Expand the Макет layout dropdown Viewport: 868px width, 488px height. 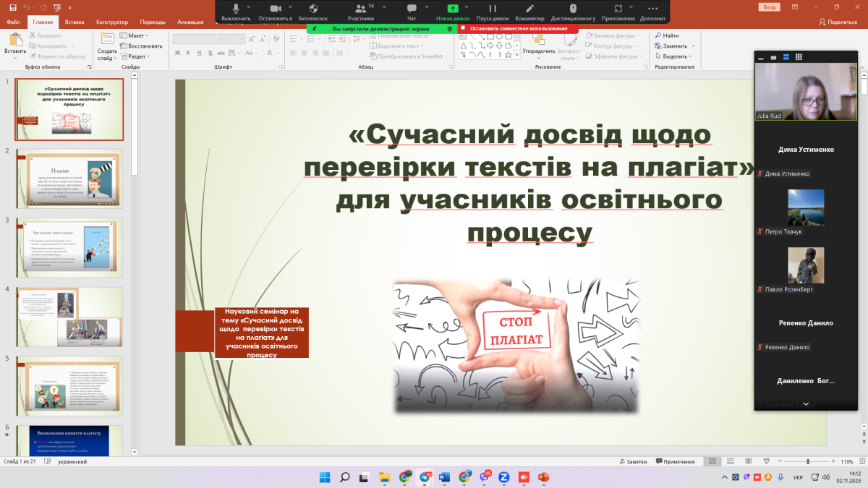coord(135,35)
